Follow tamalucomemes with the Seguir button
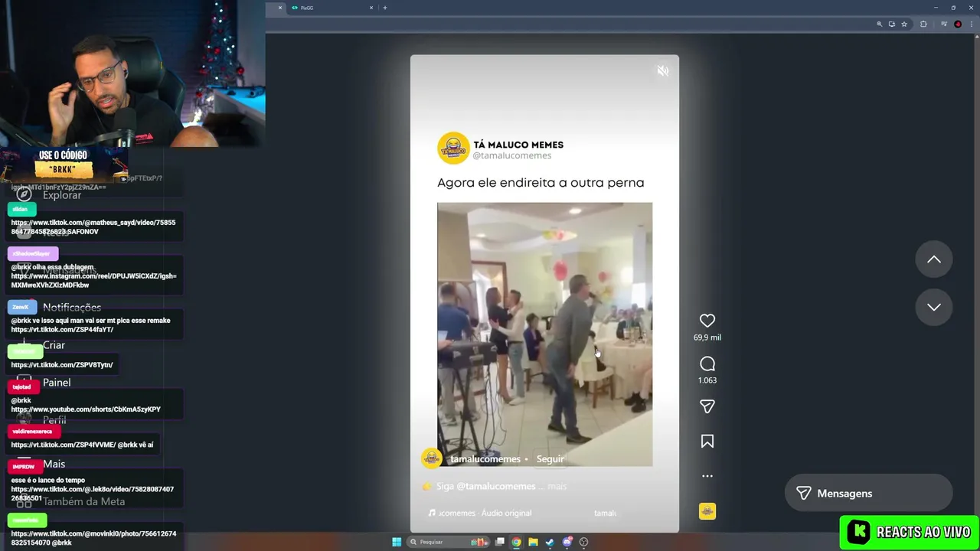This screenshot has width=980, height=551. [x=550, y=459]
